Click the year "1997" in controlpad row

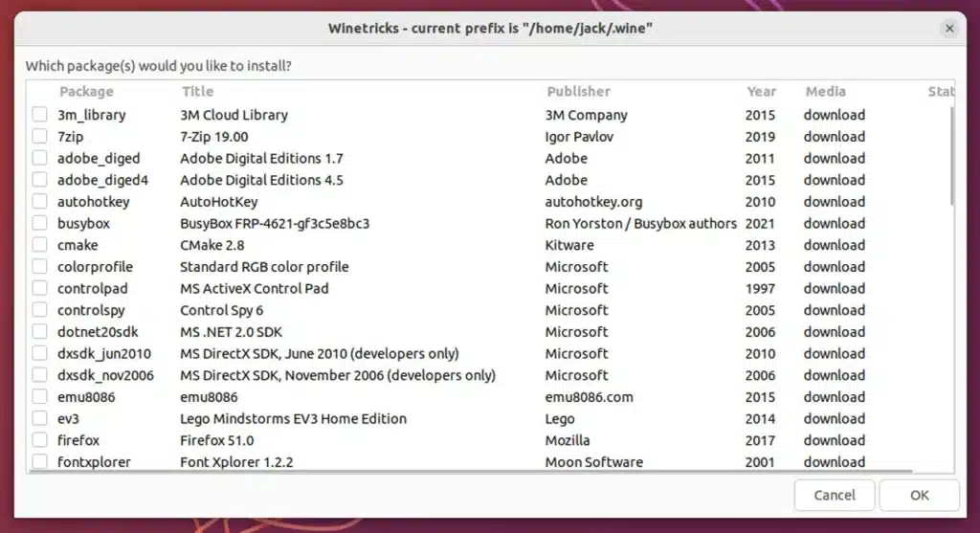[x=760, y=289]
